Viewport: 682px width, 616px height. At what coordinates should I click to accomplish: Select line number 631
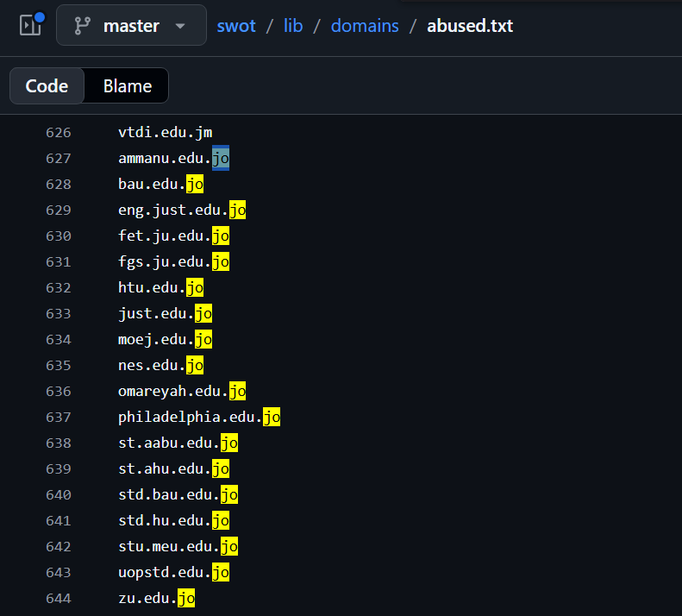59,261
